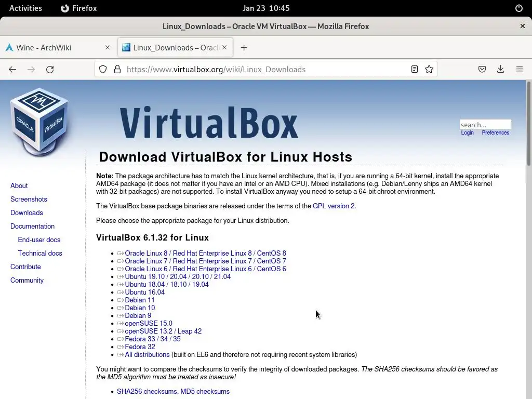Open the Firefox application menu in top bar
Screen dimensions: 532x399
(79, 8)
